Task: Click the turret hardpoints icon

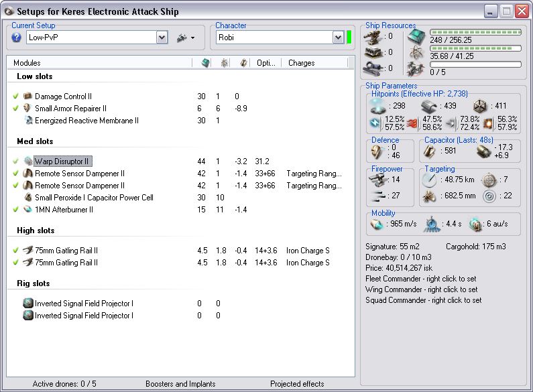Action: coord(373,36)
